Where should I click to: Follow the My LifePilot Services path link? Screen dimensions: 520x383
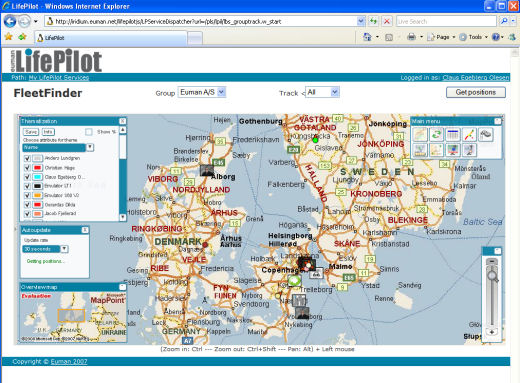[x=59, y=78]
